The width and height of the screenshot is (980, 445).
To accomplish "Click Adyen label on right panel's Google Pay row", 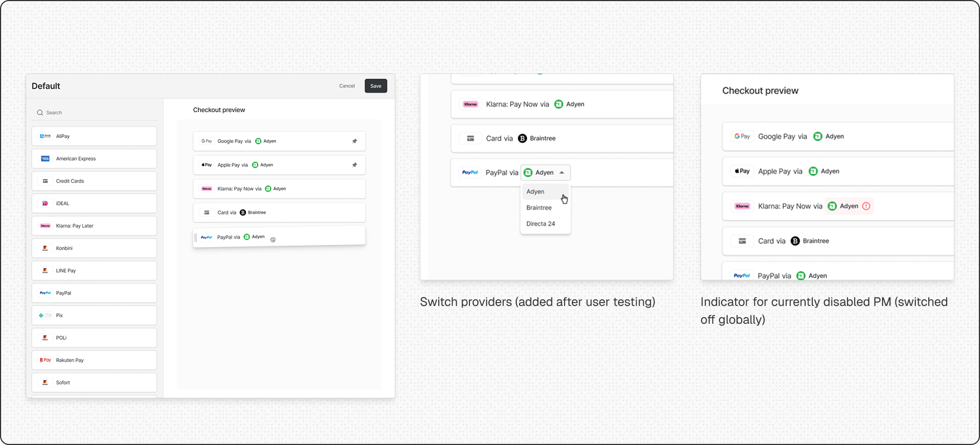I will point(835,136).
